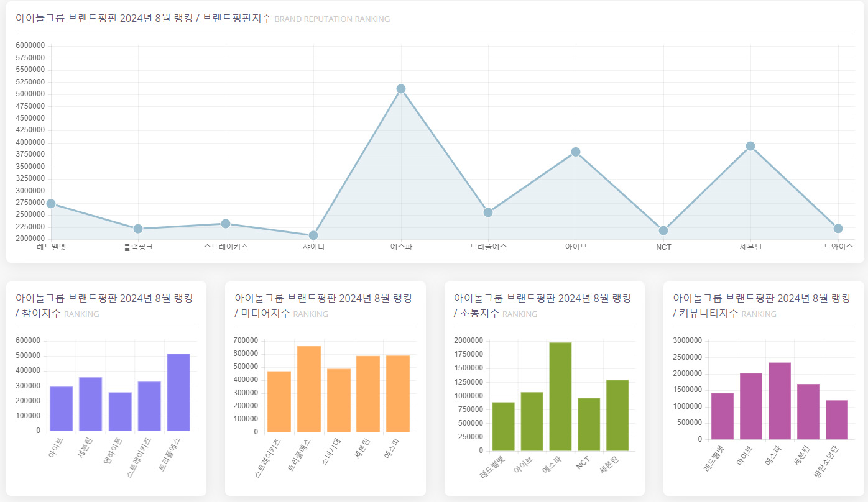Screen dimensions: 868x502
Task: Click the 방탄소년단 bar in 커뮤니티지수 chart
Action: pos(837,420)
